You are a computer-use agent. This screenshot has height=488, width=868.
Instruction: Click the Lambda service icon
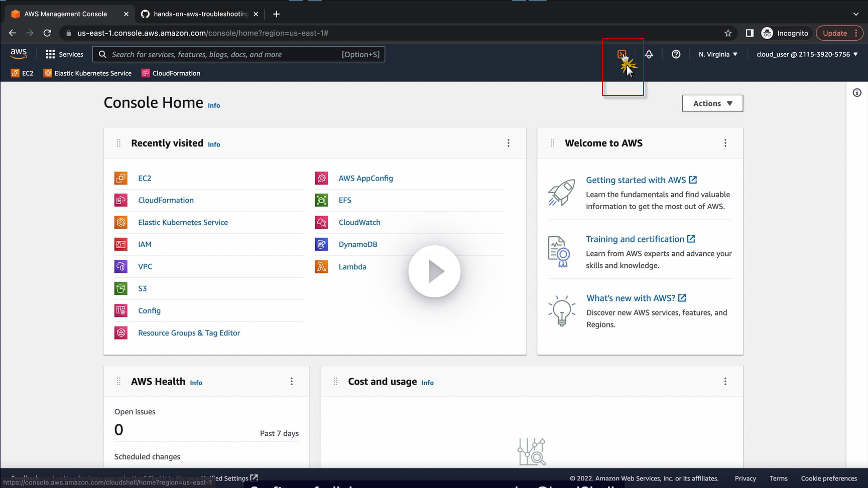point(321,266)
